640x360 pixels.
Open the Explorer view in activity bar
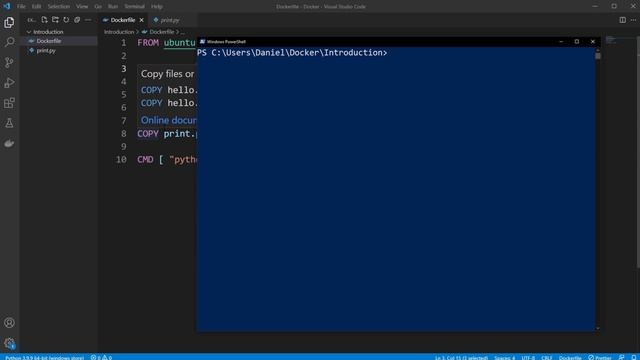(9, 22)
